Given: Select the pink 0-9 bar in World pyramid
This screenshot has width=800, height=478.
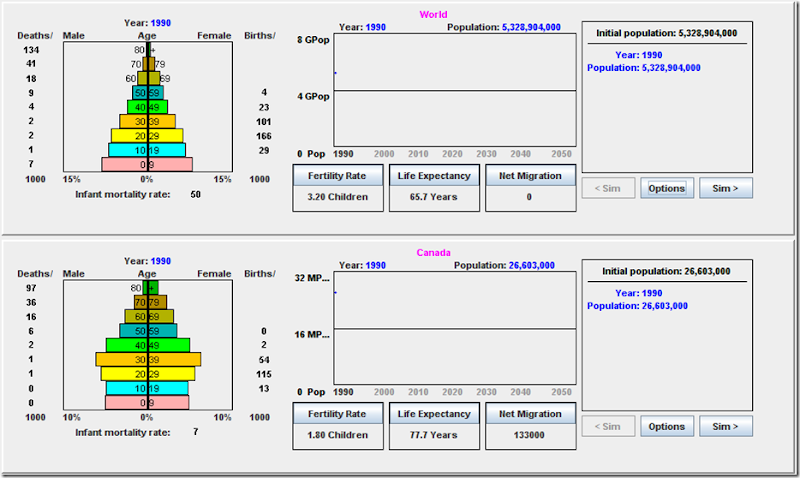Looking at the screenshot, I should tap(147, 164).
